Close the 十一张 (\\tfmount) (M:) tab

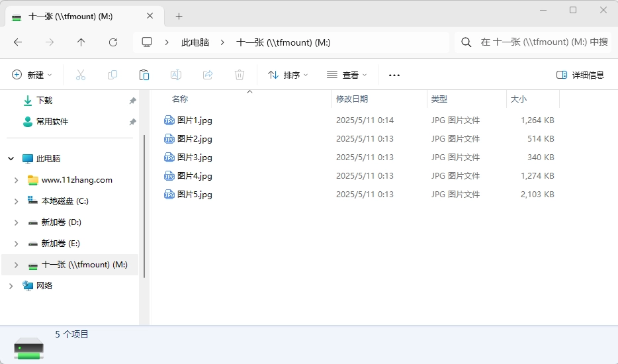click(x=150, y=16)
